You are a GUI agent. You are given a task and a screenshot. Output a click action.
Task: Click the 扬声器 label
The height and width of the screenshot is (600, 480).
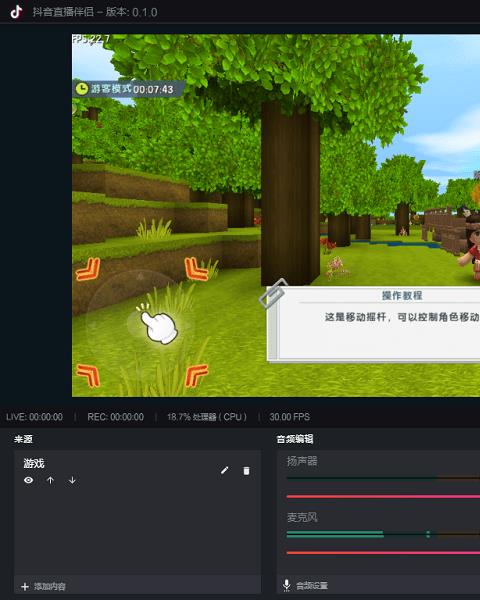(x=302, y=461)
